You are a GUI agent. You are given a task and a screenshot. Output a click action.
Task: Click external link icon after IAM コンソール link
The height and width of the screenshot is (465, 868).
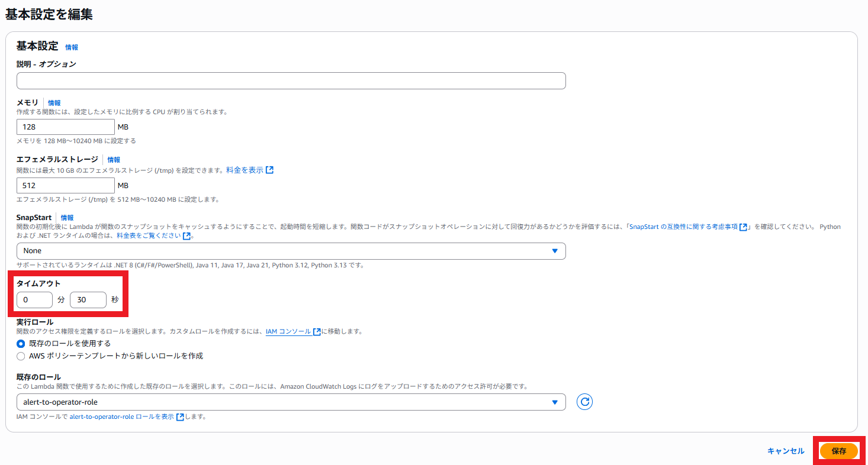coord(317,332)
